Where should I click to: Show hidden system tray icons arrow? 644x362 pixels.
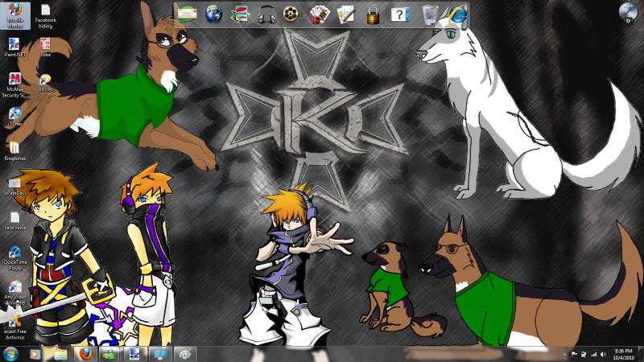[x=564, y=355]
